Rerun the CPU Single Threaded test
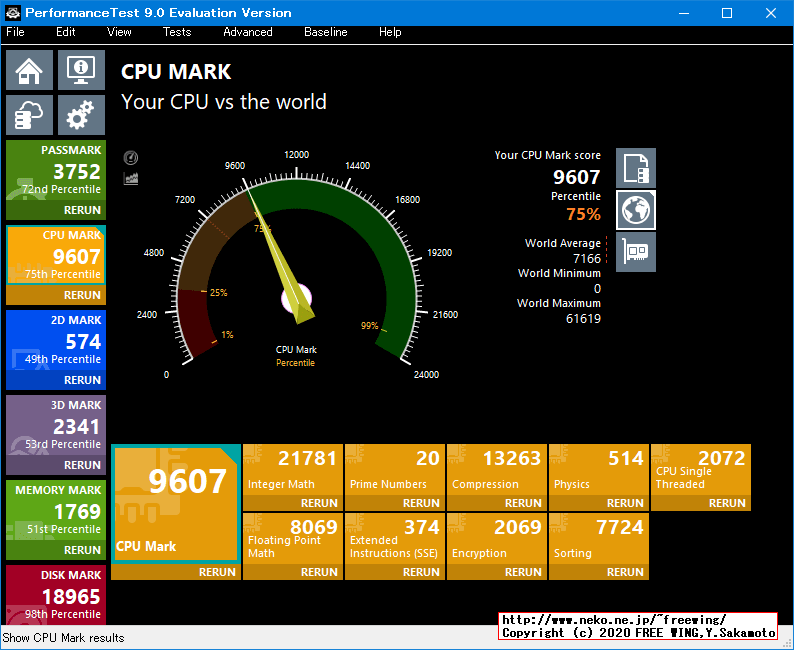Viewport: 794px width, 650px height. tap(701, 503)
